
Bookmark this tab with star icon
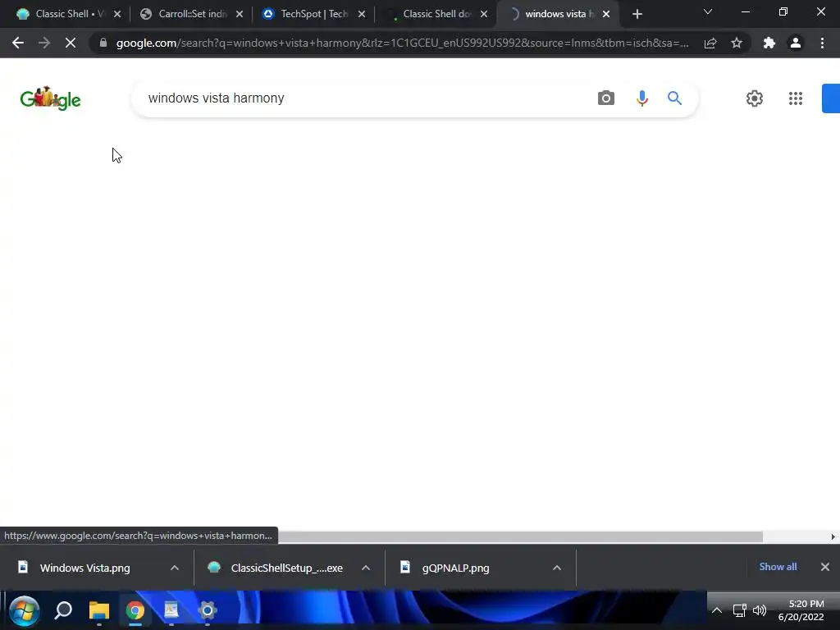737,43
